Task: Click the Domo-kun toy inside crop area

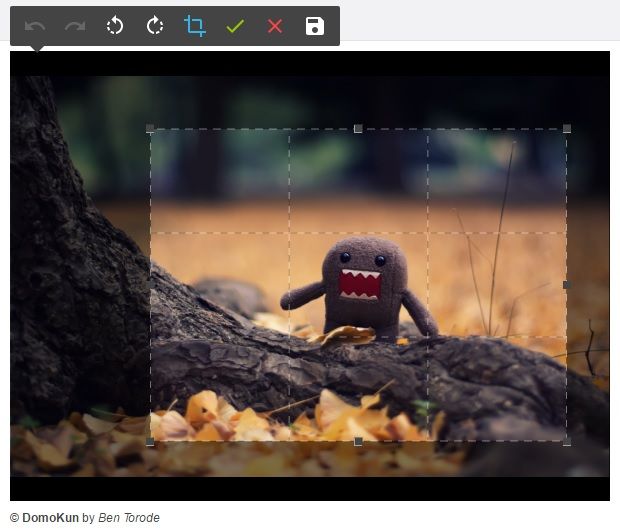Action: coord(358,285)
